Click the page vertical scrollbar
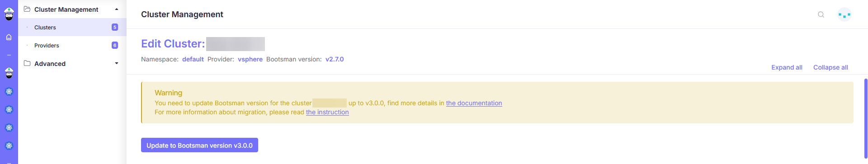868x164 pixels. [866, 118]
